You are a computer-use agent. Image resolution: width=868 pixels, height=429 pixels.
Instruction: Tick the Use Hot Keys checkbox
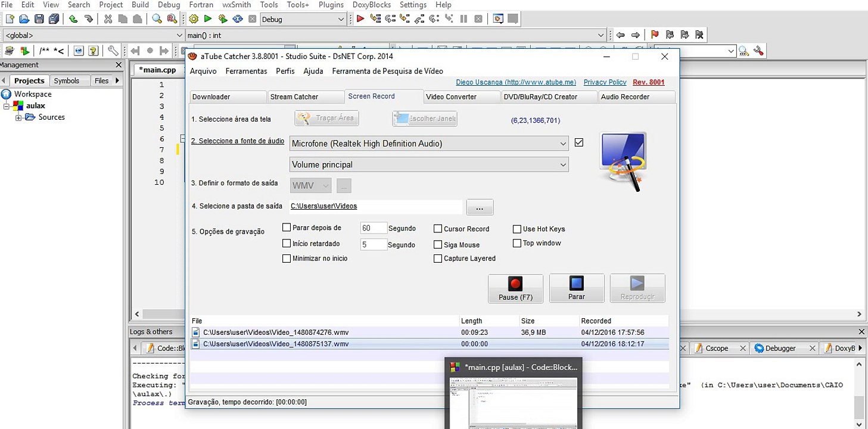click(x=517, y=229)
